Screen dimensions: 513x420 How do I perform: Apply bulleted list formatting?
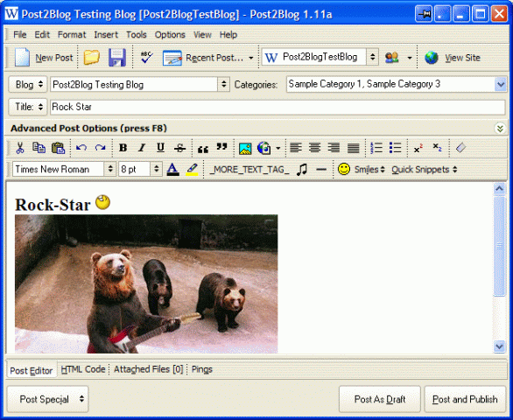(395, 148)
